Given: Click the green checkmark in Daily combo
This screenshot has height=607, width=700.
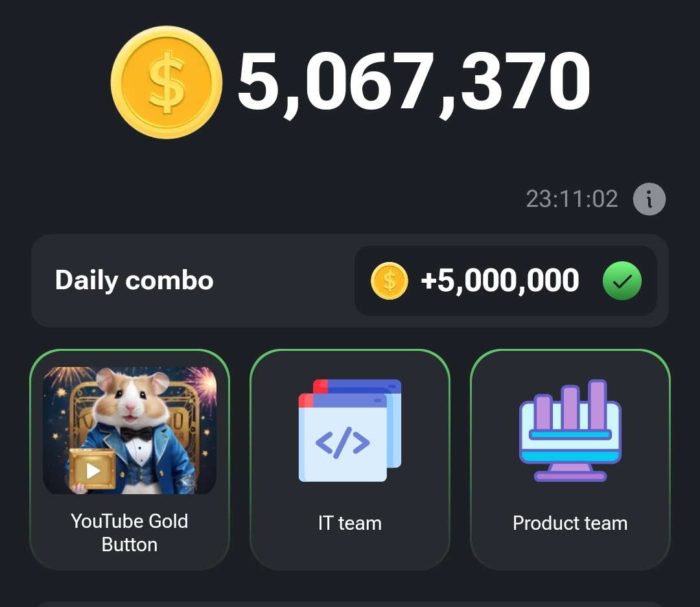Looking at the screenshot, I should coord(622,281).
